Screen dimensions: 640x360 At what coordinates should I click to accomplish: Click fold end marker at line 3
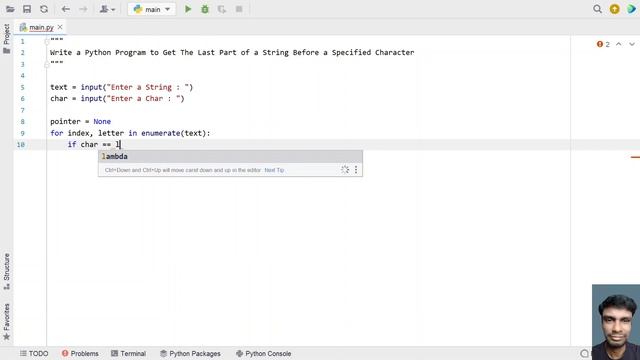point(47,64)
